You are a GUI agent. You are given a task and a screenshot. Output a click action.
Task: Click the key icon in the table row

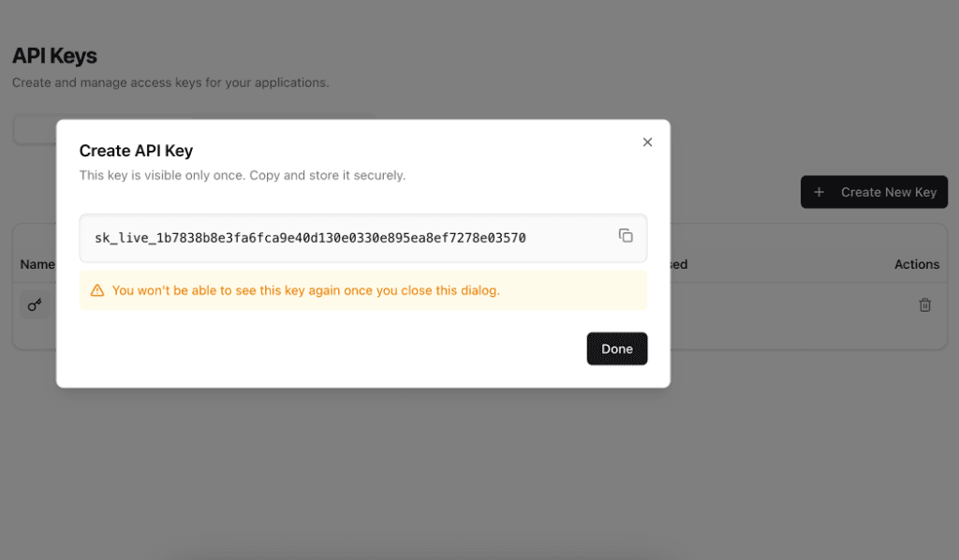pos(34,305)
